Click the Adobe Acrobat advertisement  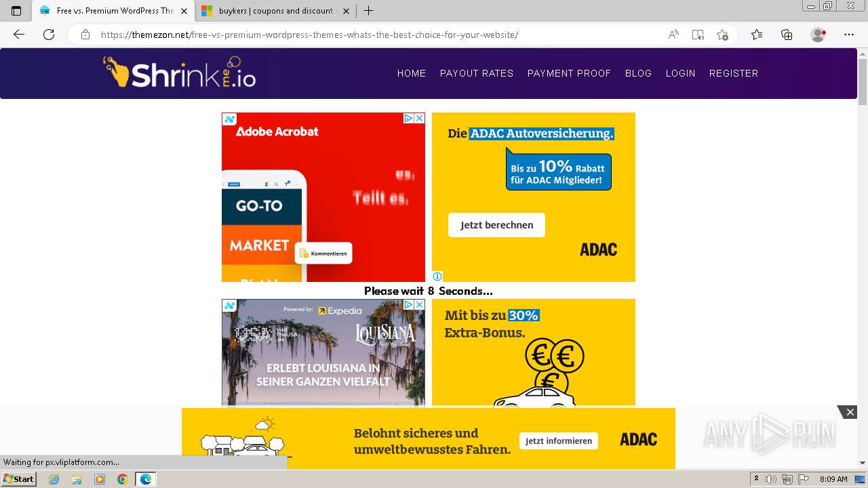[x=323, y=197]
